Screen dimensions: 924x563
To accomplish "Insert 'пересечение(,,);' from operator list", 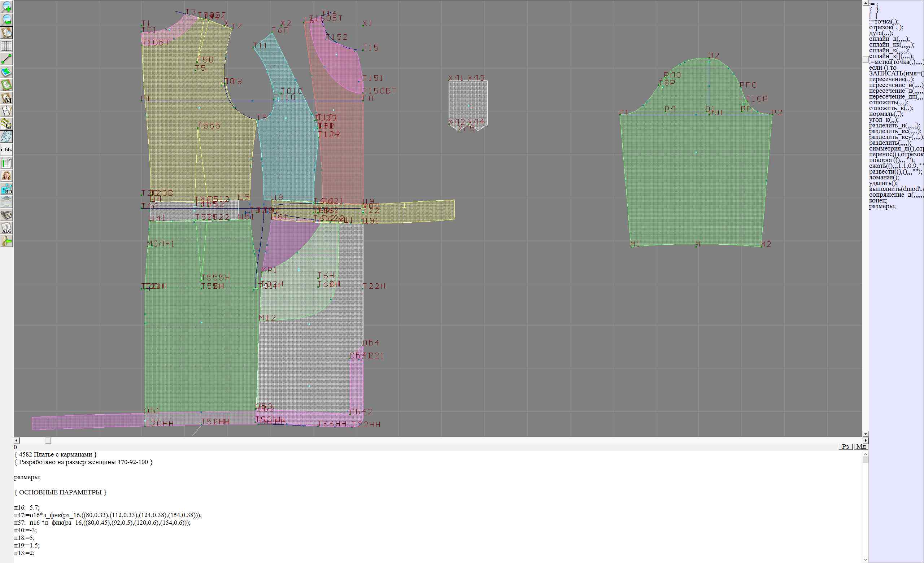I will 892,79.
